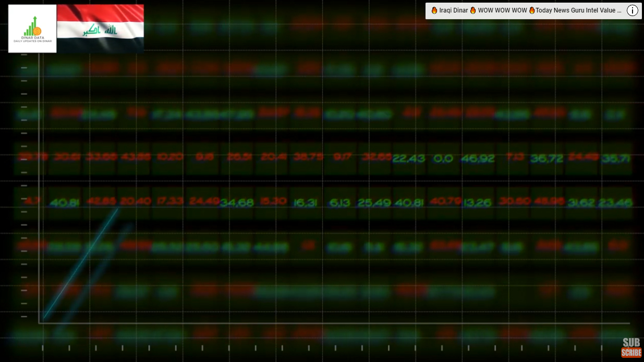The height and width of the screenshot is (362, 644).
Task: Open the Dinar Data channel logo
Action: coord(32,29)
